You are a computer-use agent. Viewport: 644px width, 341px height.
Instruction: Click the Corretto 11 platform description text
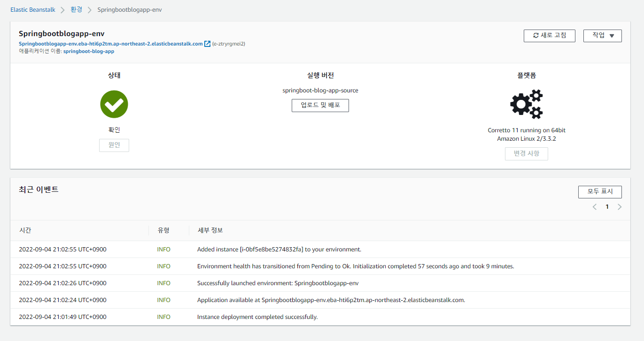tap(527, 135)
